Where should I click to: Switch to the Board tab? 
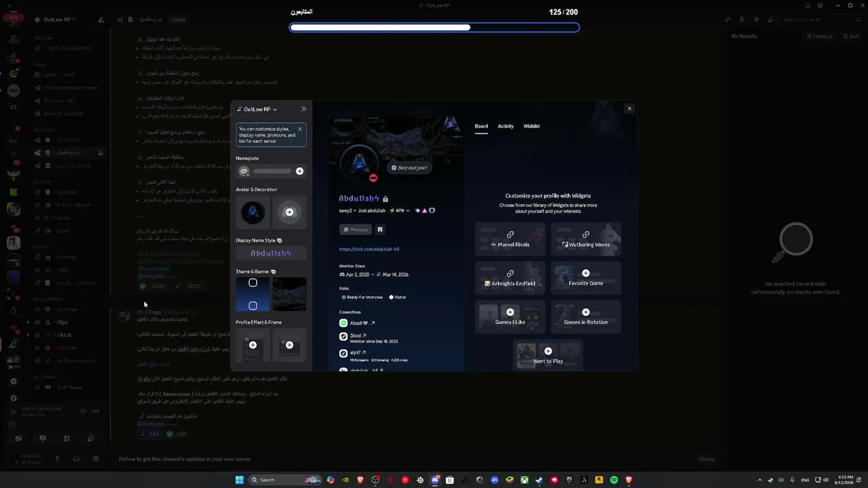(x=481, y=126)
